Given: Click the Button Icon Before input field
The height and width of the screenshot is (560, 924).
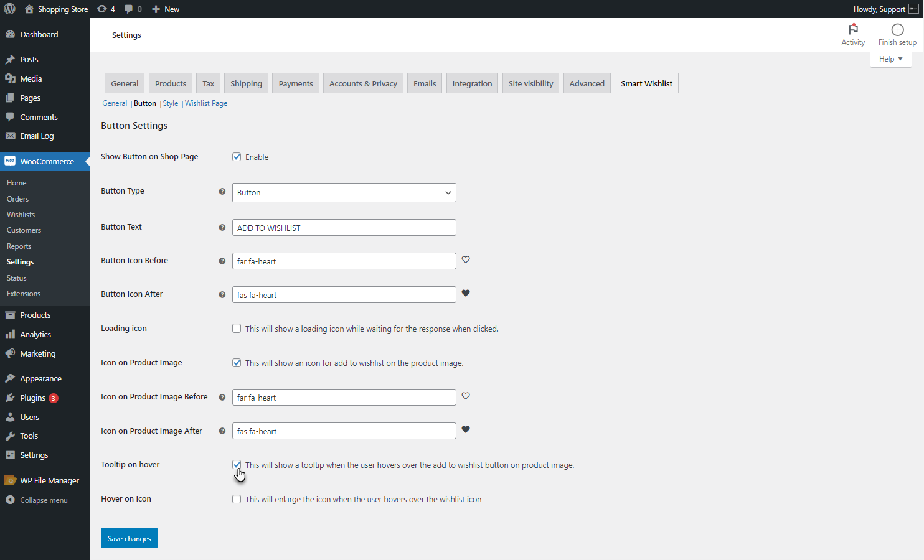Looking at the screenshot, I should pos(344,261).
